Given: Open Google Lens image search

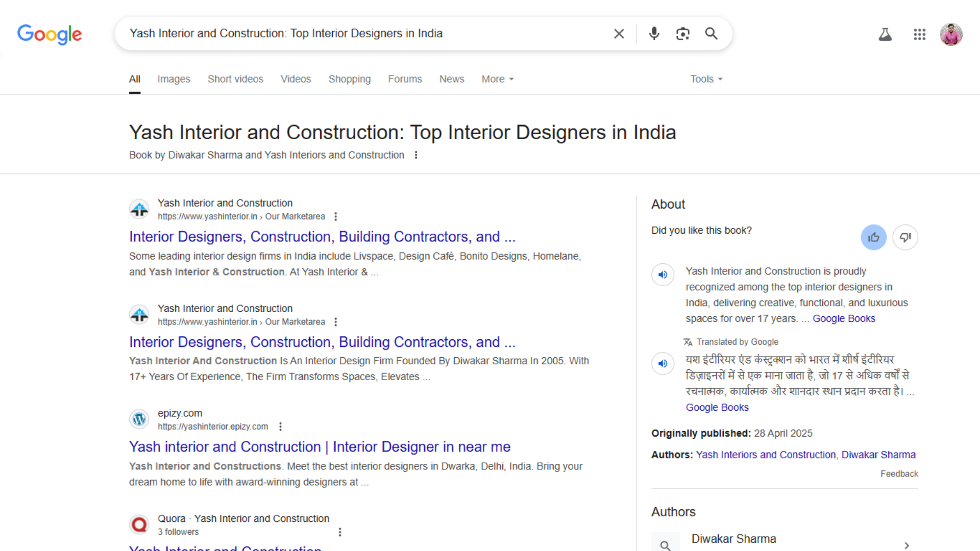Looking at the screenshot, I should click(682, 34).
